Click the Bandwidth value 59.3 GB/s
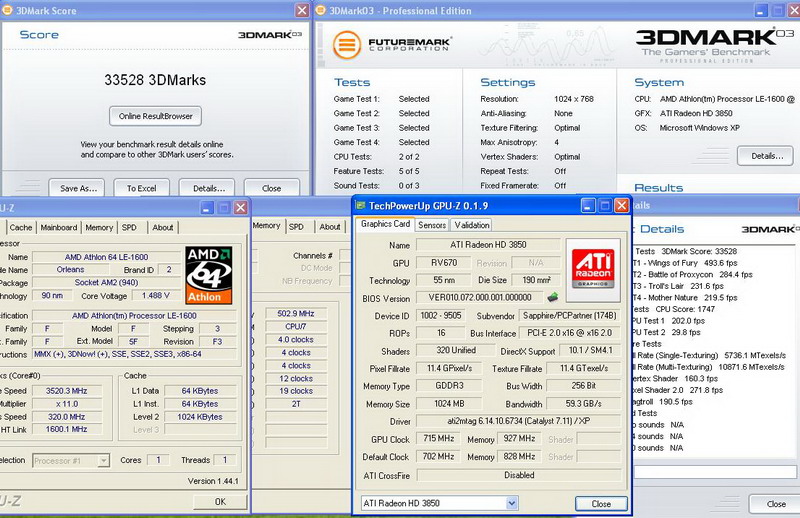 [584, 404]
